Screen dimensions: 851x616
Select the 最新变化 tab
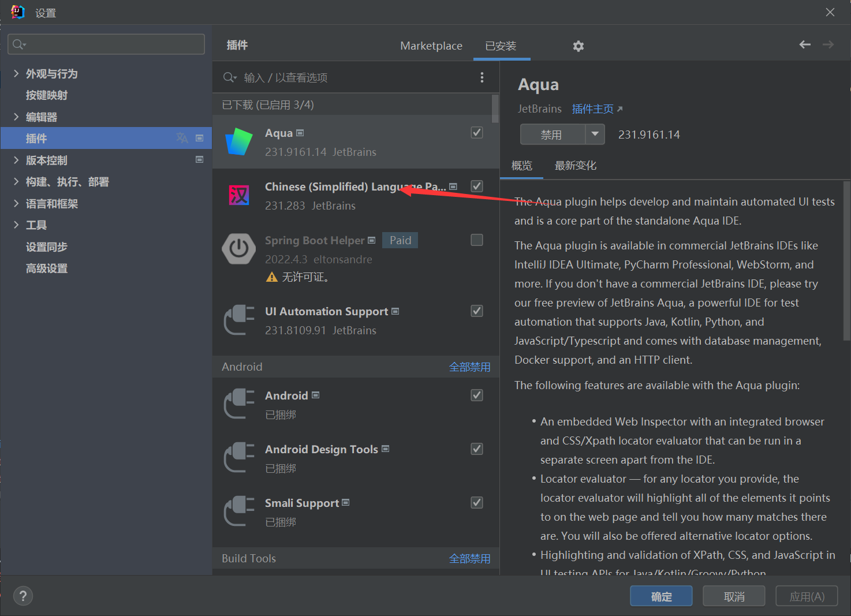coord(576,166)
